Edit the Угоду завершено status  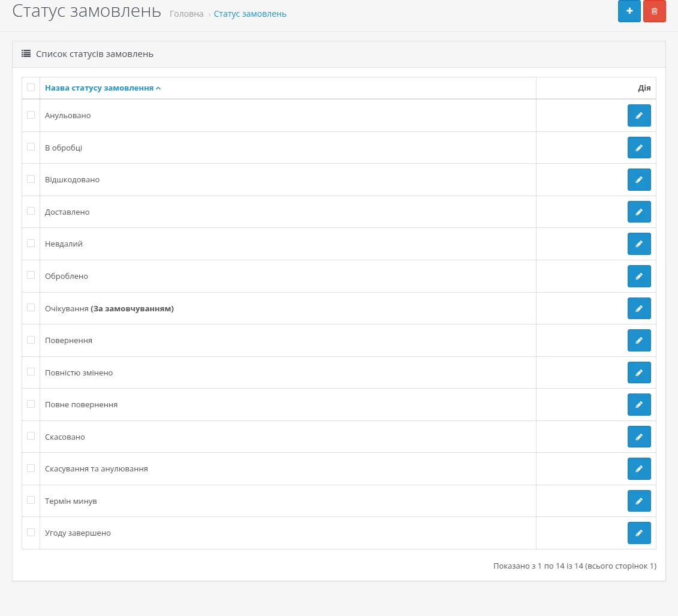[639, 533]
